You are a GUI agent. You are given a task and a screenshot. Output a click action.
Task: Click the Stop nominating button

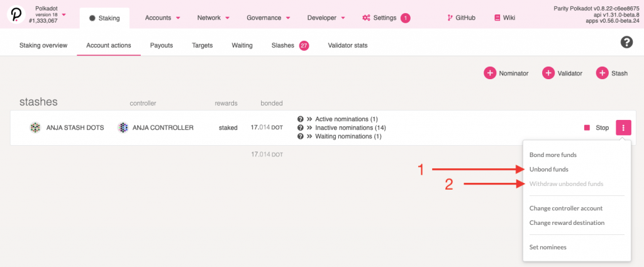coord(596,128)
